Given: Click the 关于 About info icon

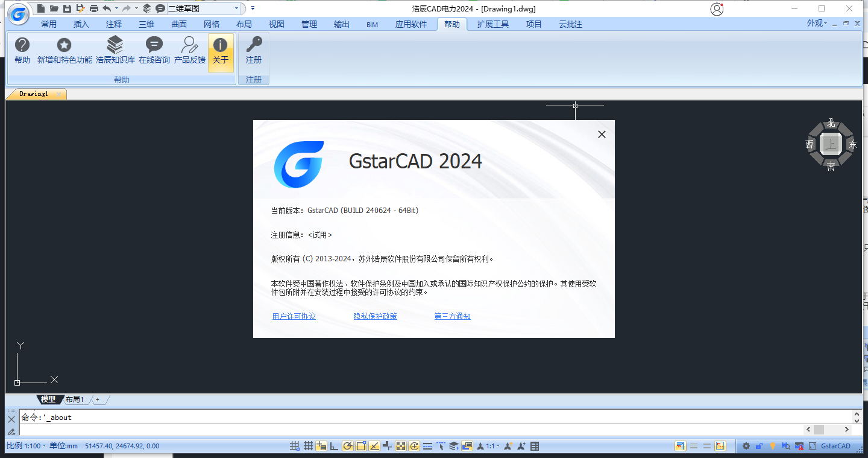Looking at the screenshot, I should click(x=221, y=52).
